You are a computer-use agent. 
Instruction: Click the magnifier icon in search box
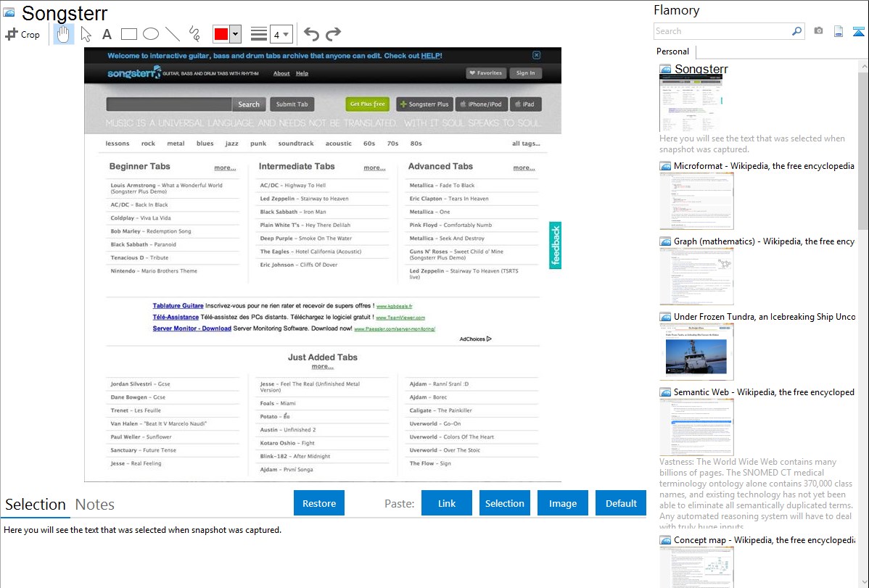click(x=796, y=31)
